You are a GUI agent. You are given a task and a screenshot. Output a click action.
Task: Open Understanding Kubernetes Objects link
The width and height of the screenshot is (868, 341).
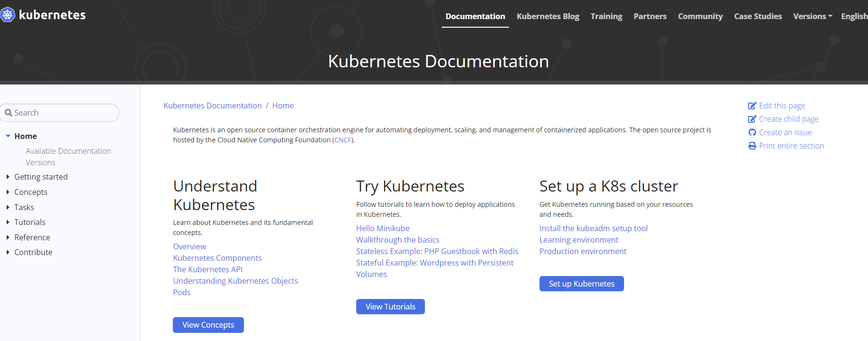pyautogui.click(x=235, y=281)
